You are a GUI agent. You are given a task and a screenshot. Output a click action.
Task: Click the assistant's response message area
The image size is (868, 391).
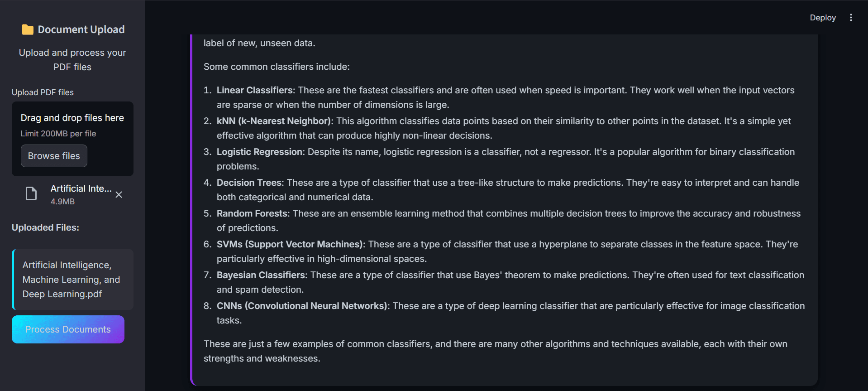tap(498, 204)
